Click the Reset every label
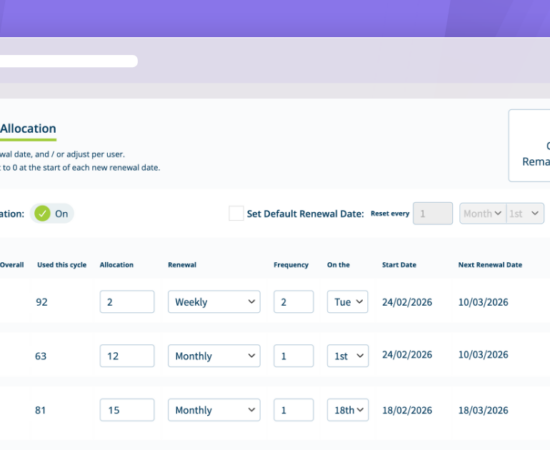The height and width of the screenshot is (450, 550). tap(390, 214)
